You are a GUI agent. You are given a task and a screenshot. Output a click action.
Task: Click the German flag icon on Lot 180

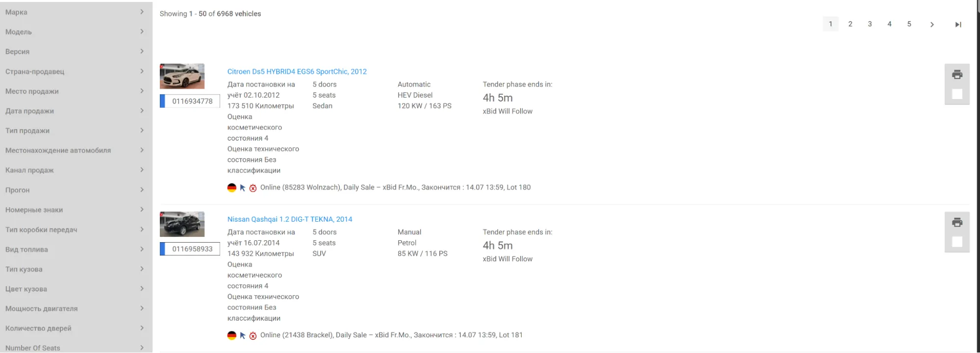point(232,188)
